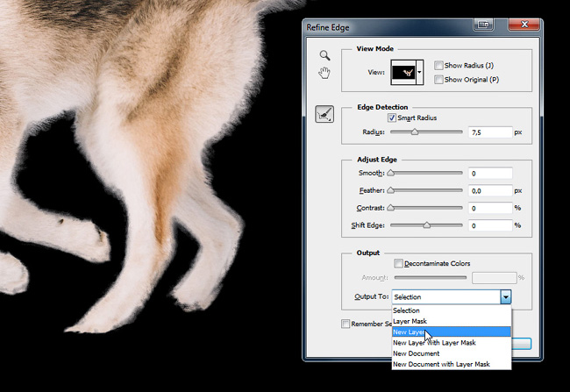Select the Refine Radius brush tool
The width and height of the screenshot is (570, 392).
tap(324, 114)
